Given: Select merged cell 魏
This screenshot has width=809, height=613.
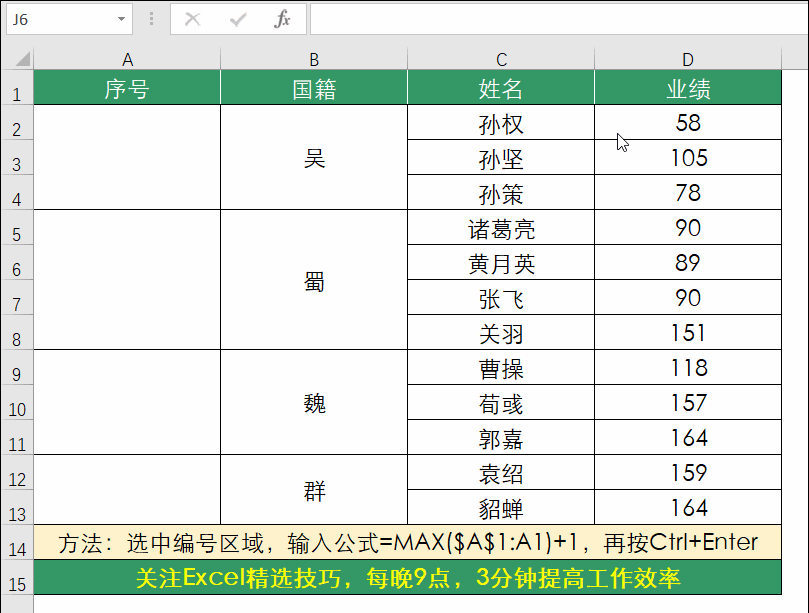Looking at the screenshot, I should click(x=314, y=402).
